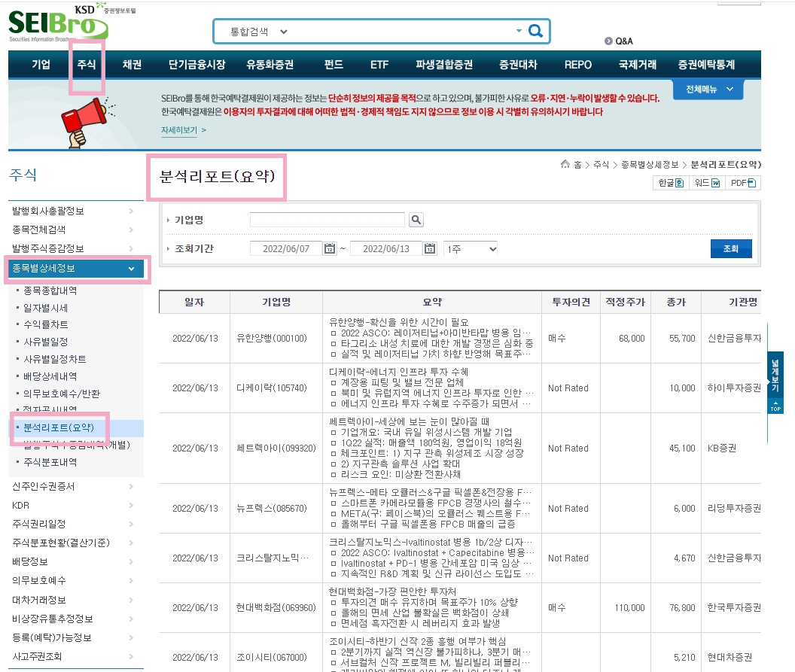Viewport: 795px width, 672px height.
Task: Open the ETF top menu
Action: [379, 65]
